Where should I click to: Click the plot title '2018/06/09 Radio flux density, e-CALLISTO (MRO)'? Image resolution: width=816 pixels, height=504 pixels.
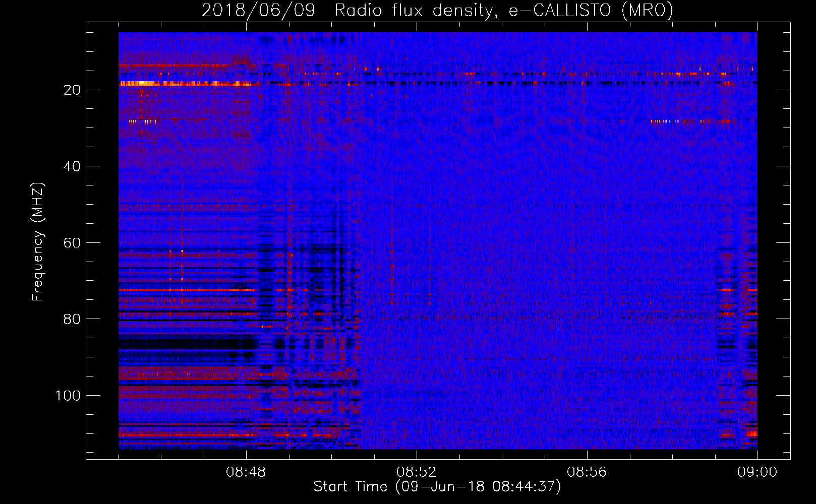(437, 11)
